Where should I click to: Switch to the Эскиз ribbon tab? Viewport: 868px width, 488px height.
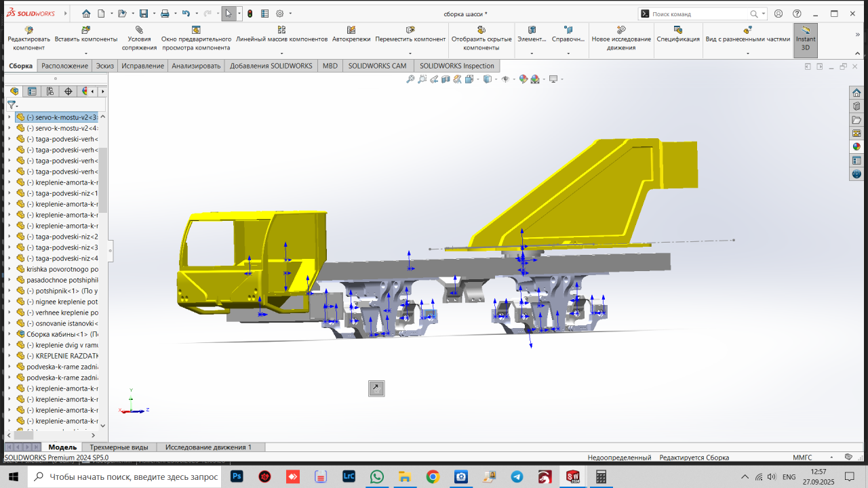pos(104,66)
